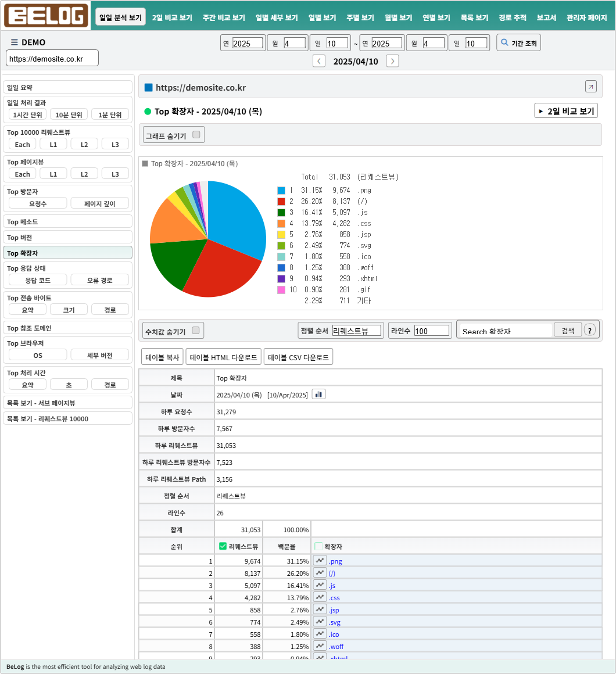
Task: Open 월별 보기 tab
Action: pos(398,17)
